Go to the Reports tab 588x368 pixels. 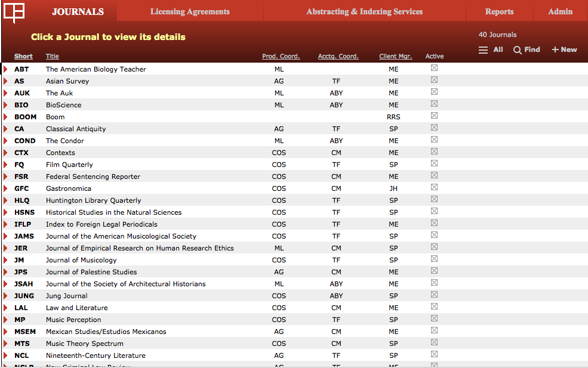coord(499,11)
